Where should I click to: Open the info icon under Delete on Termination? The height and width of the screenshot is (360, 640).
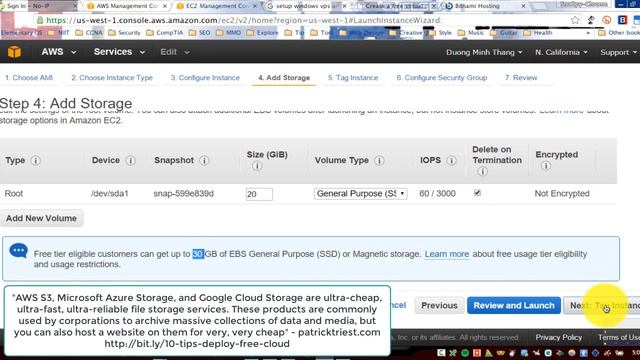pos(482,171)
